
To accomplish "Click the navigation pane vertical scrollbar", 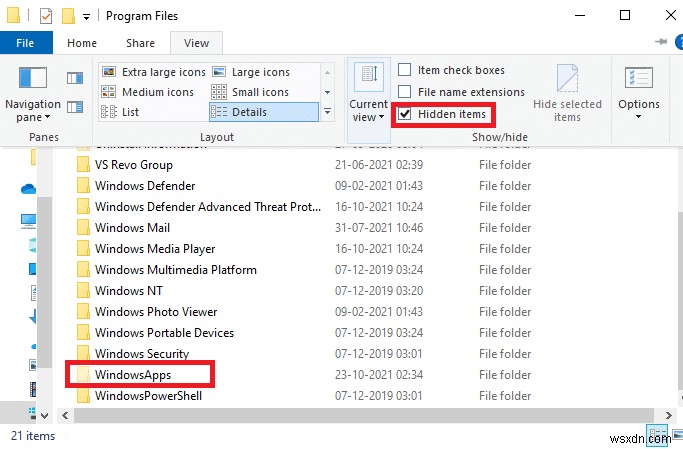I will point(44,283).
